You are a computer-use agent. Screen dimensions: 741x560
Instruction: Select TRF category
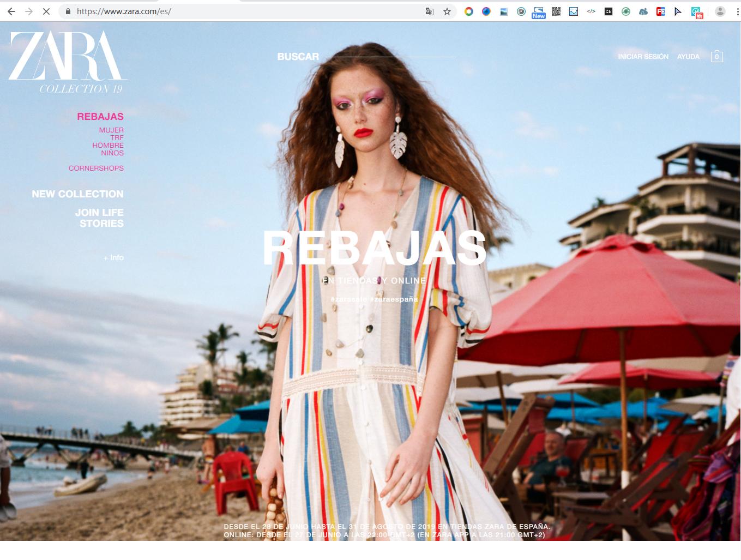pyautogui.click(x=117, y=137)
